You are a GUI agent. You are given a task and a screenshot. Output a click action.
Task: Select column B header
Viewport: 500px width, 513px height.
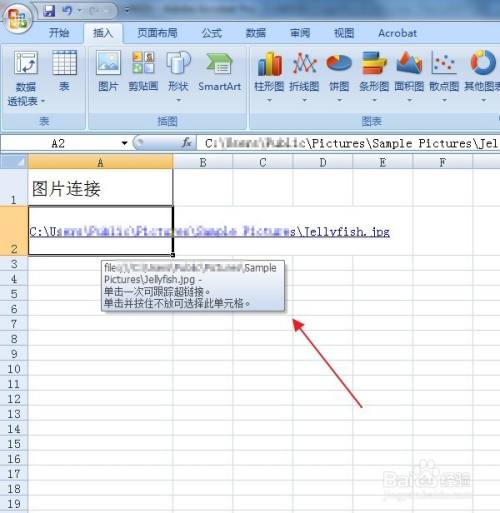(x=203, y=162)
